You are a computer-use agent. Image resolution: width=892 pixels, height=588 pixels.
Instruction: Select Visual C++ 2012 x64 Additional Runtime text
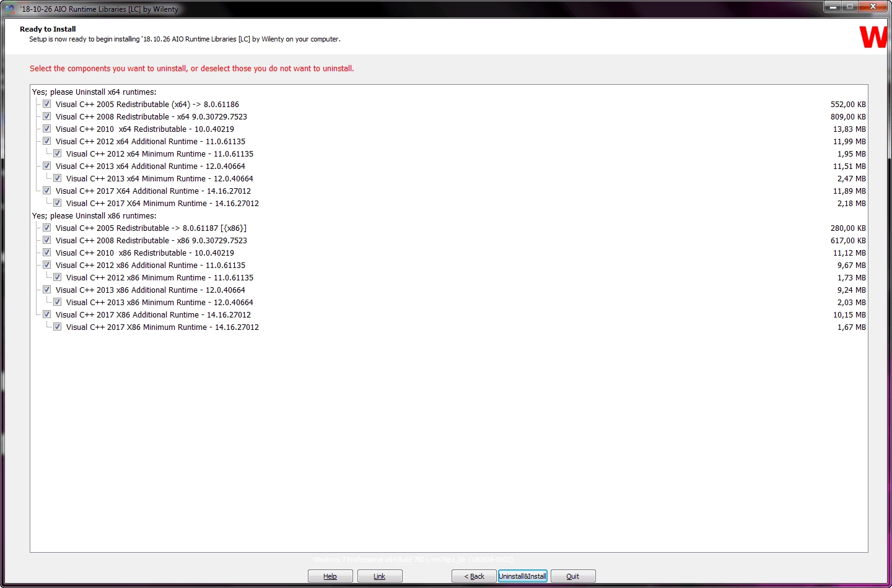point(151,142)
